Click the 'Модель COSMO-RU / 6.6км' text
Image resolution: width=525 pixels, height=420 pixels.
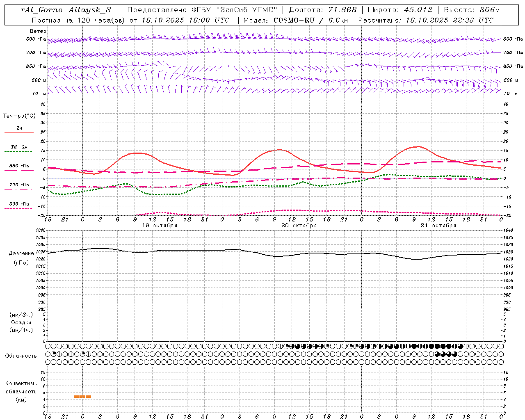[295, 20]
